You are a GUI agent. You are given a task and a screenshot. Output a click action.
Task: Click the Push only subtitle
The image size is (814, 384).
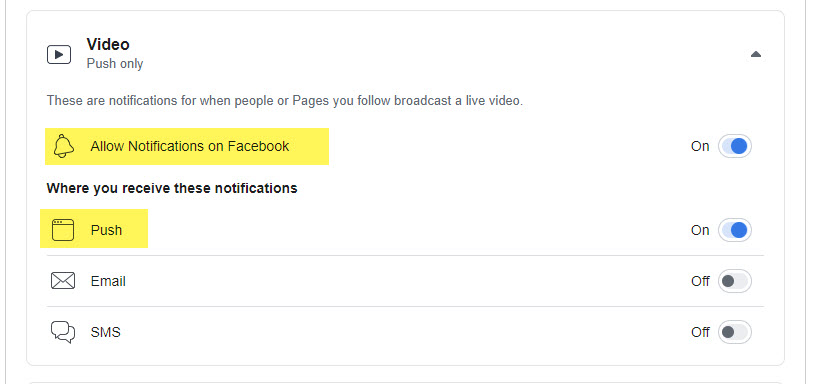pos(115,64)
